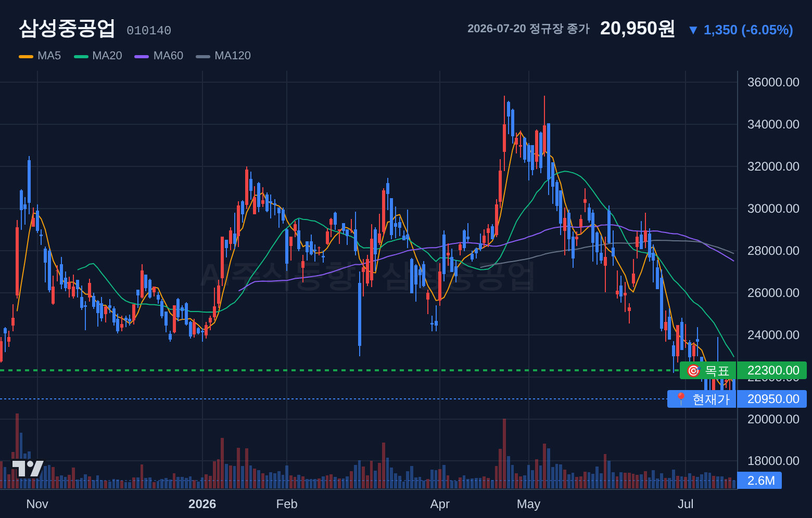The image size is (812, 518).
Task: Click the 010140 ticker code
Action: (x=149, y=31)
